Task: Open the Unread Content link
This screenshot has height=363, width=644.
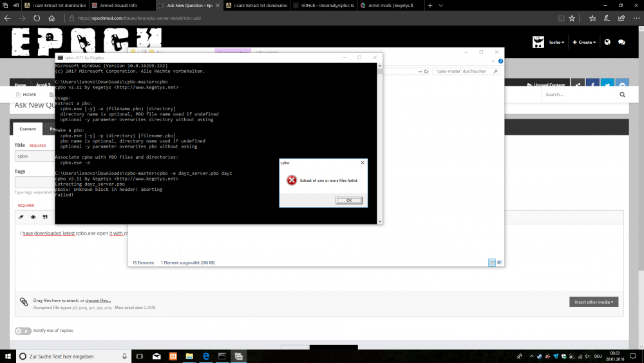Action: tap(546, 84)
